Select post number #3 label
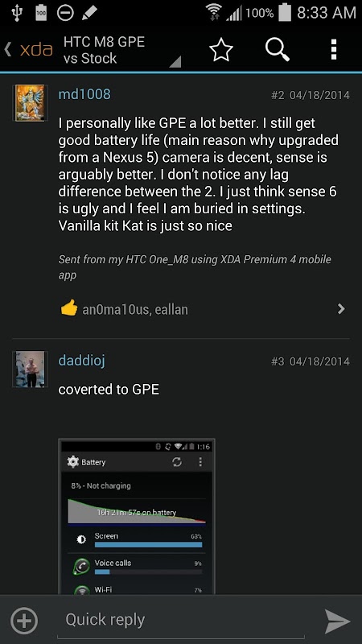 point(278,361)
